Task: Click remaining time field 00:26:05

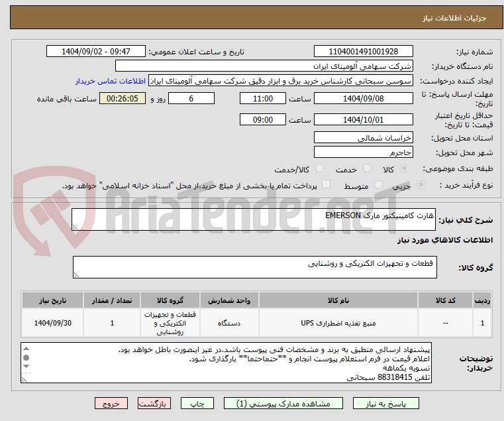Action: 122,99
